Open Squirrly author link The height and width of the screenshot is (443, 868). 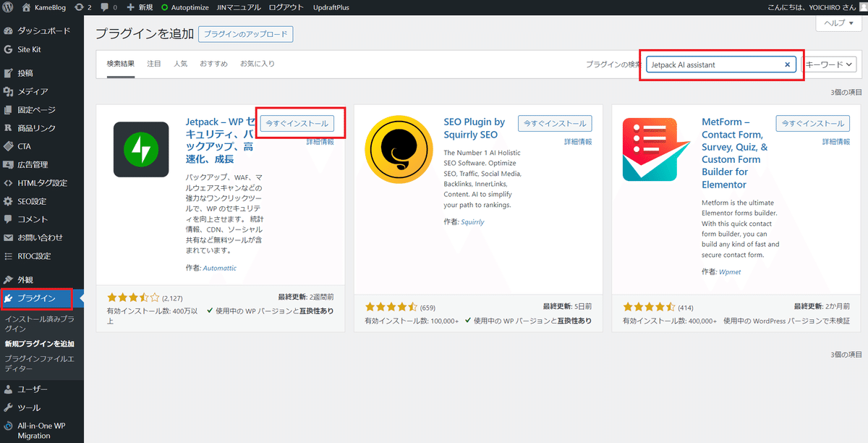474,222
